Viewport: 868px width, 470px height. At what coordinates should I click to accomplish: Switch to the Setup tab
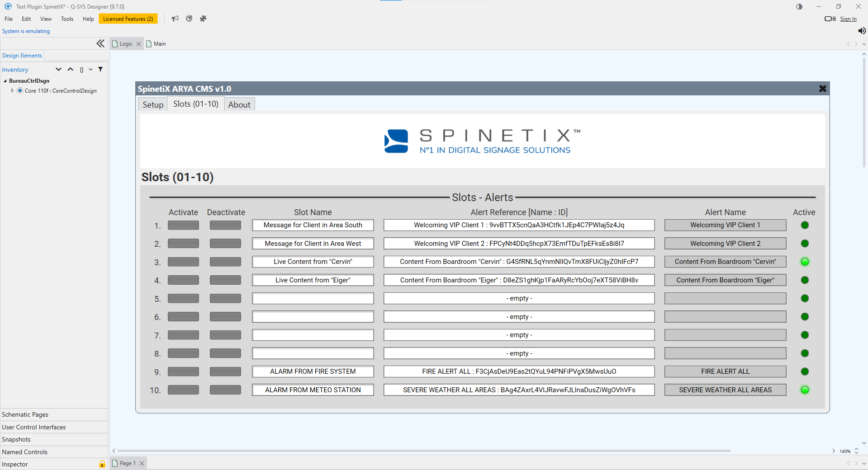click(x=153, y=104)
